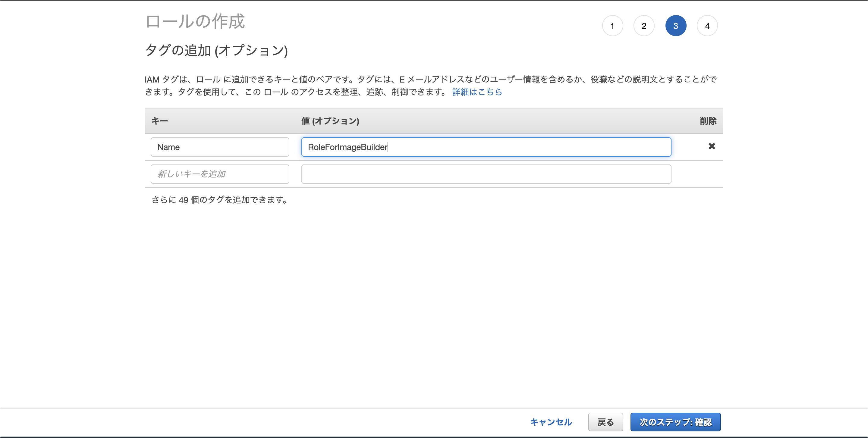Image resolution: width=868 pixels, height=438 pixels.
Task: Click the empty value field in row two
Action: pyautogui.click(x=486, y=174)
